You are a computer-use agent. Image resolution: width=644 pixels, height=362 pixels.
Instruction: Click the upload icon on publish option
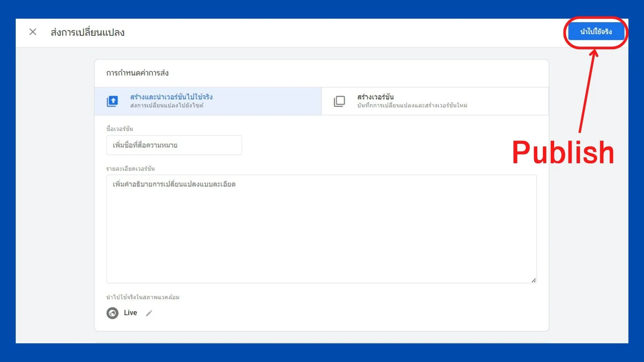[113, 101]
